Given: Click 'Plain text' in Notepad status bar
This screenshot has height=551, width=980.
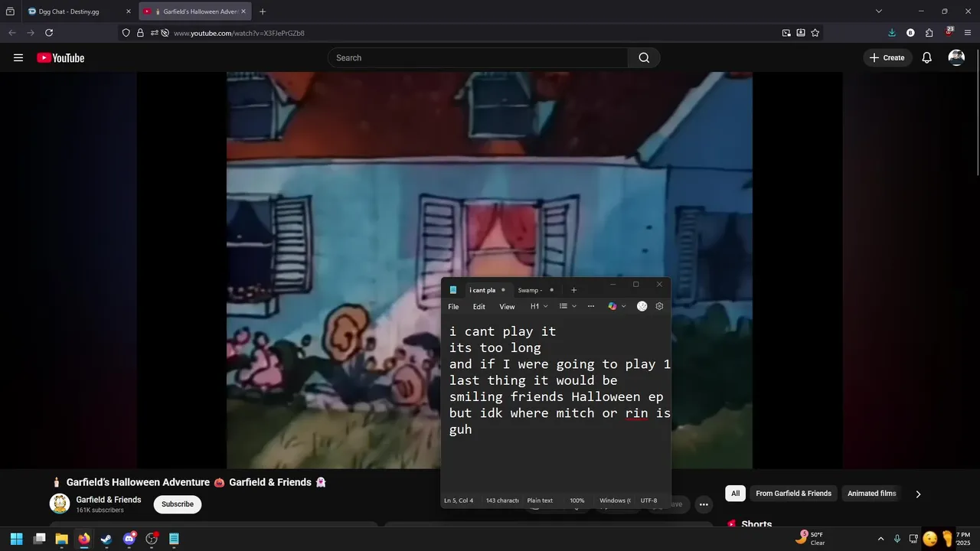Looking at the screenshot, I should (x=540, y=500).
